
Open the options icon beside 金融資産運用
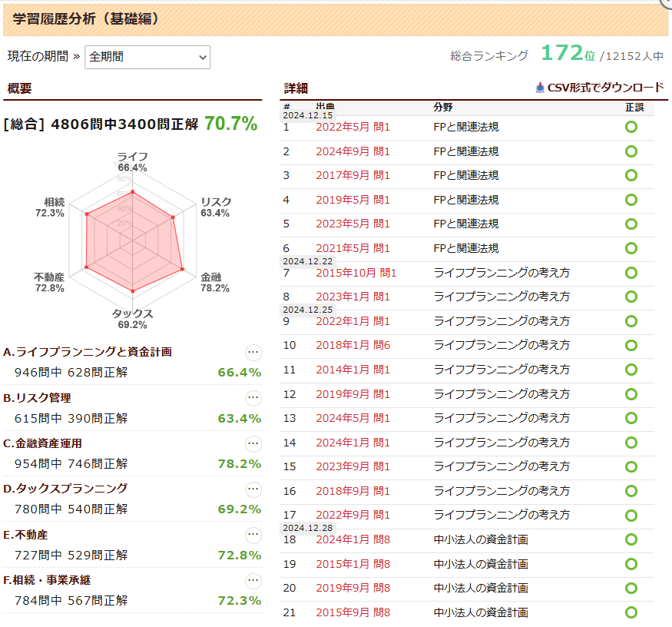[253, 443]
